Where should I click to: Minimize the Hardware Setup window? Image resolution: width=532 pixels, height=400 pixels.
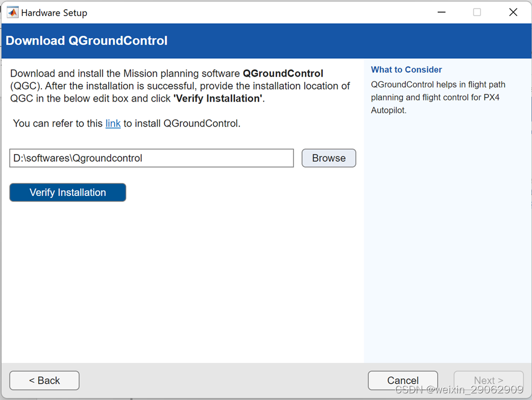pos(442,12)
